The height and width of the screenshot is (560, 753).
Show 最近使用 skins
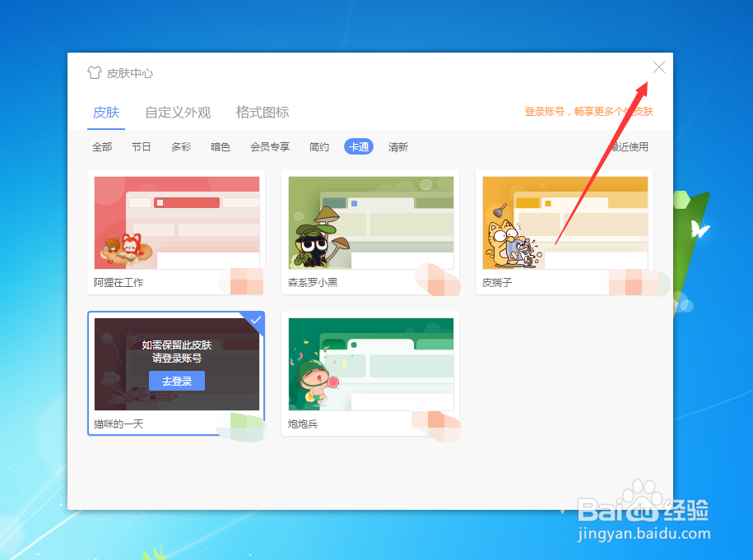click(629, 147)
